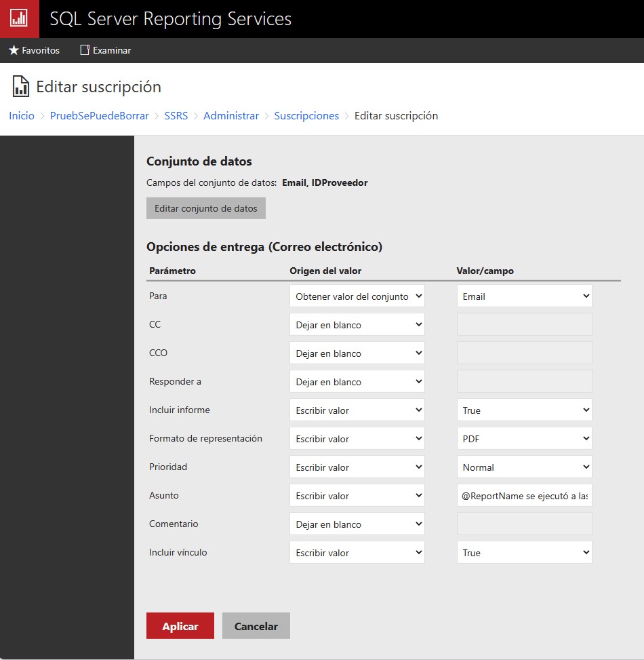
Task: Click the Origen del valor column header
Action: 325,271
